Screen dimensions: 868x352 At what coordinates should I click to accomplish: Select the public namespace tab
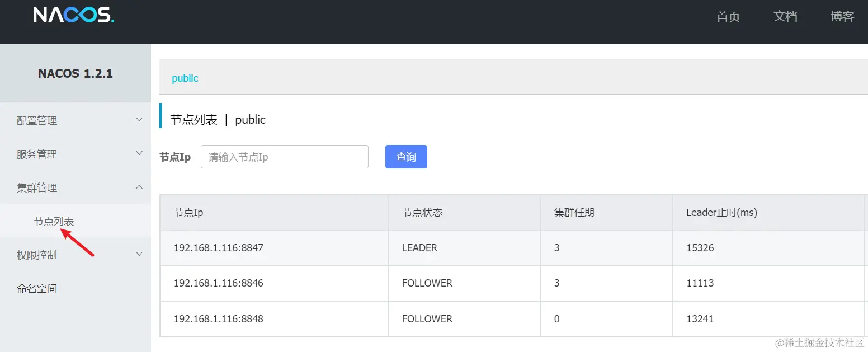click(185, 78)
